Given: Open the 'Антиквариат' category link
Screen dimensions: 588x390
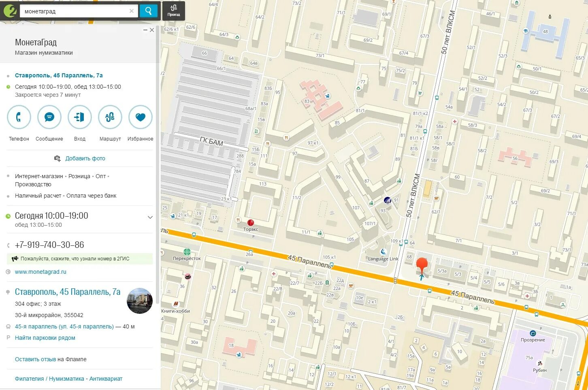Looking at the screenshot, I should coord(106,379).
